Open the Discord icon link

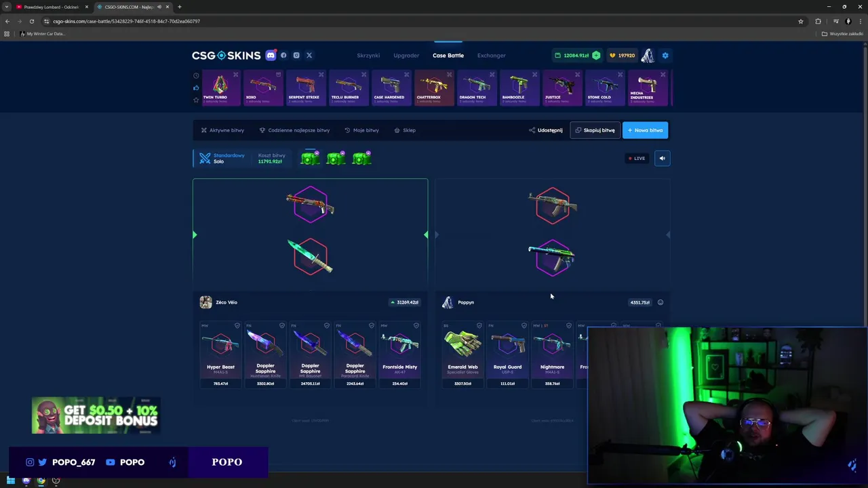click(x=271, y=56)
